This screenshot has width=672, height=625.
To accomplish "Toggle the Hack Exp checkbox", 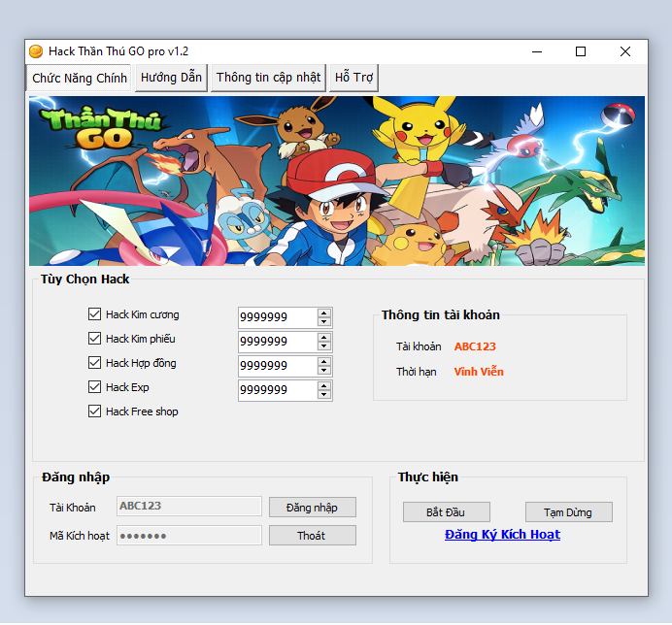I will 95,387.
